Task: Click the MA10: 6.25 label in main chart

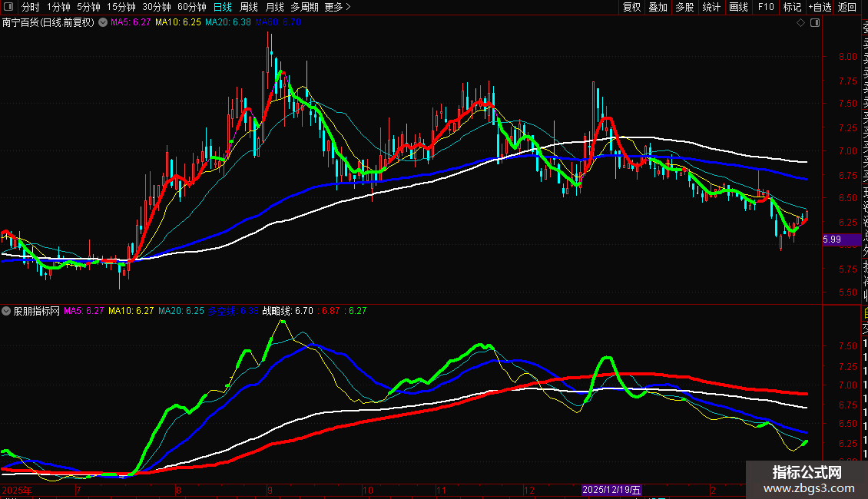Action: [x=177, y=22]
